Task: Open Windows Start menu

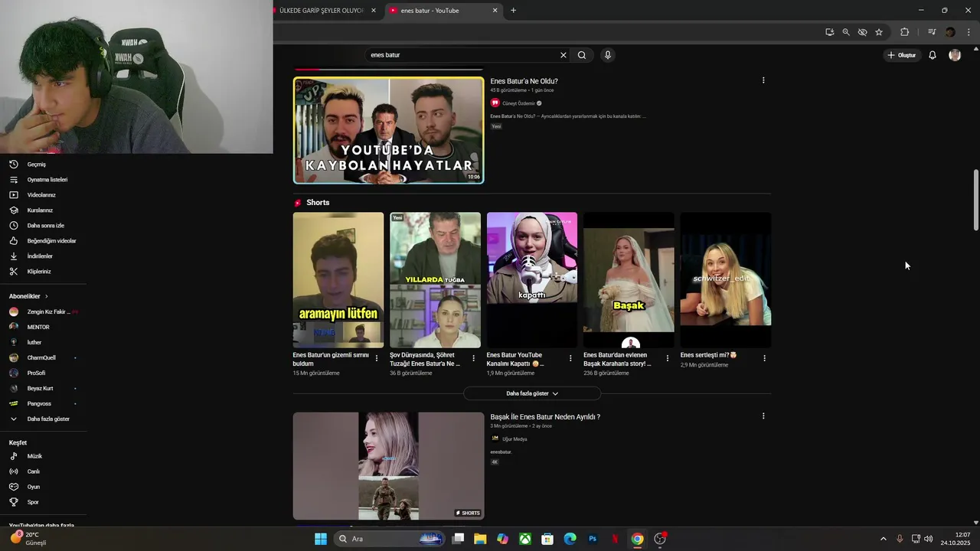Action: pyautogui.click(x=321, y=539)
